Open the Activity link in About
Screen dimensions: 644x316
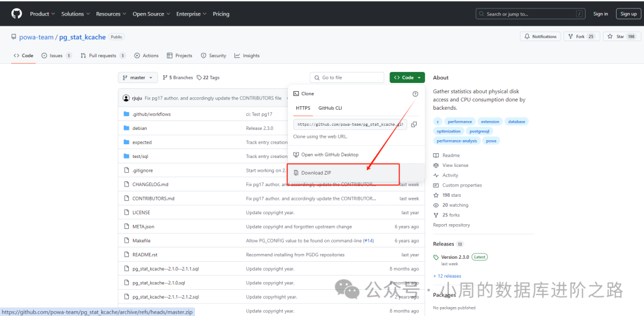point(445,175)
